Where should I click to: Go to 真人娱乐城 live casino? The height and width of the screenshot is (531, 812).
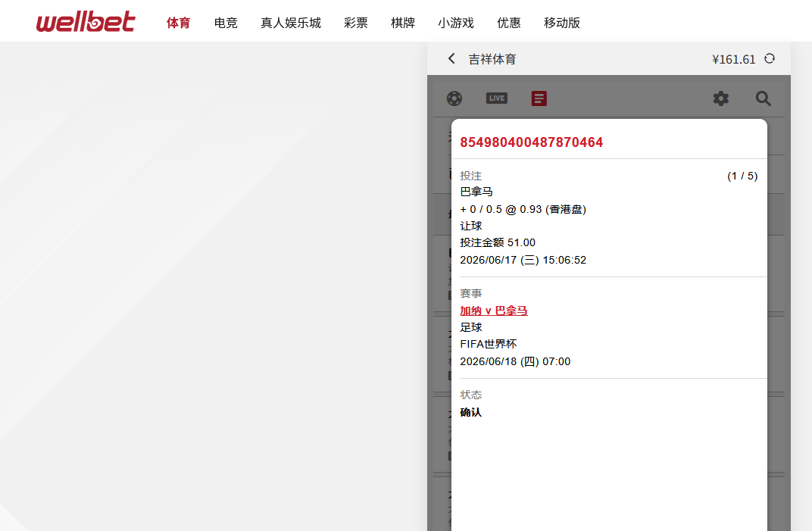(x=291, y=23)
